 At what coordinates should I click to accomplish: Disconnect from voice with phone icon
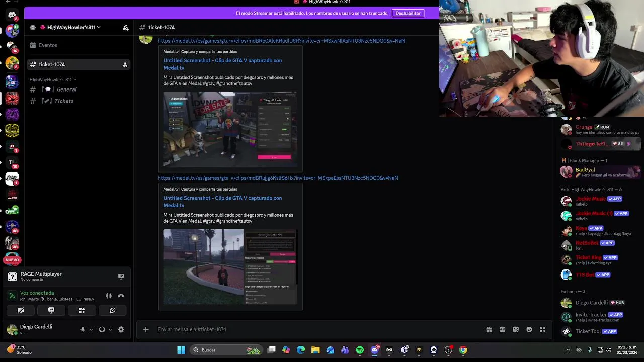click(x=121, y=296)
